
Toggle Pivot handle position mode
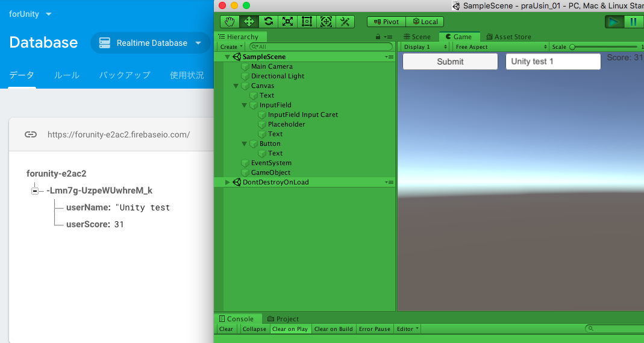pos(386,22)
